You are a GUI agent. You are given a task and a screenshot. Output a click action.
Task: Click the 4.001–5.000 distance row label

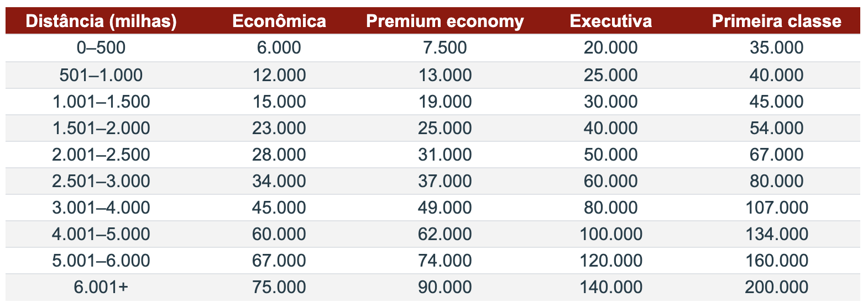click(101, 234)
